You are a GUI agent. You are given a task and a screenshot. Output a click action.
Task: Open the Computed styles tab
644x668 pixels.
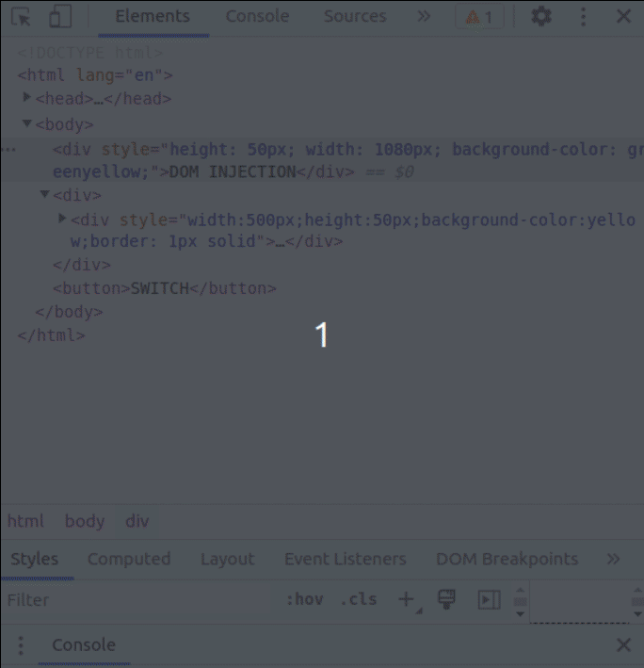(129, 559)
